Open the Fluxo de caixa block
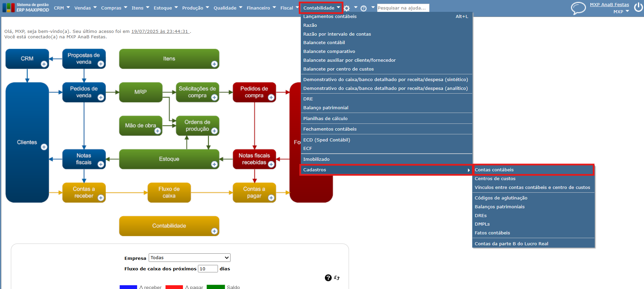Image resolution: width=644 pixels, height=289 pixels. 169,192
